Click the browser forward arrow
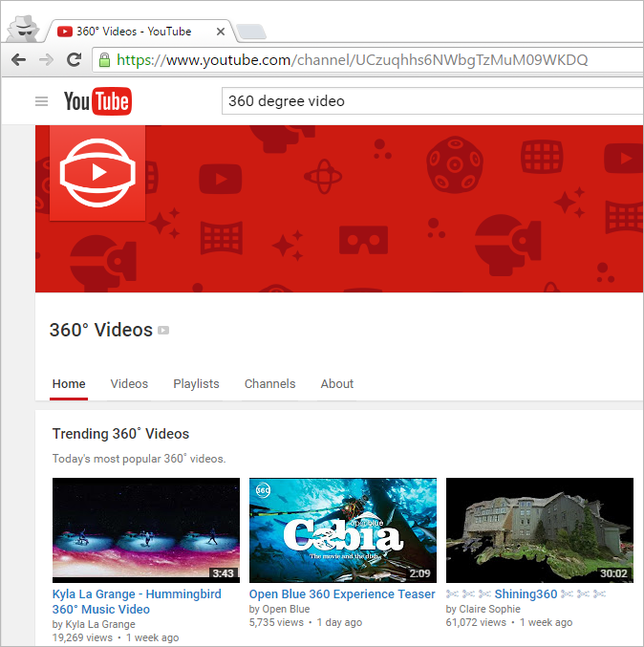 click(46, 60)
